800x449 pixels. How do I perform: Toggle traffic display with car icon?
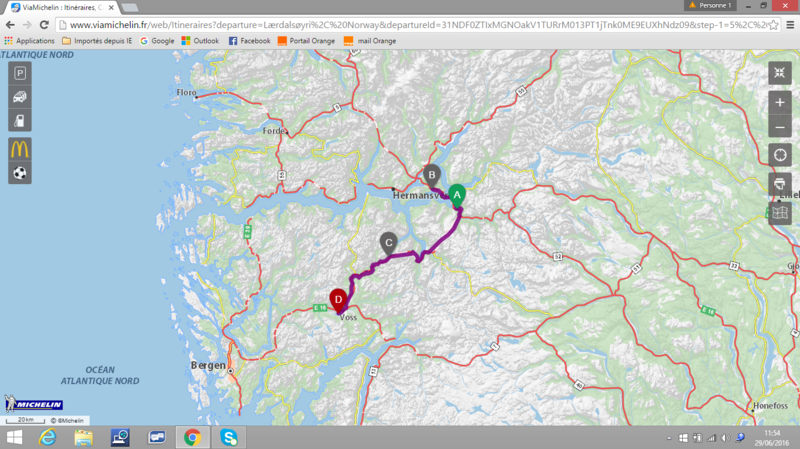coord(20,97)
